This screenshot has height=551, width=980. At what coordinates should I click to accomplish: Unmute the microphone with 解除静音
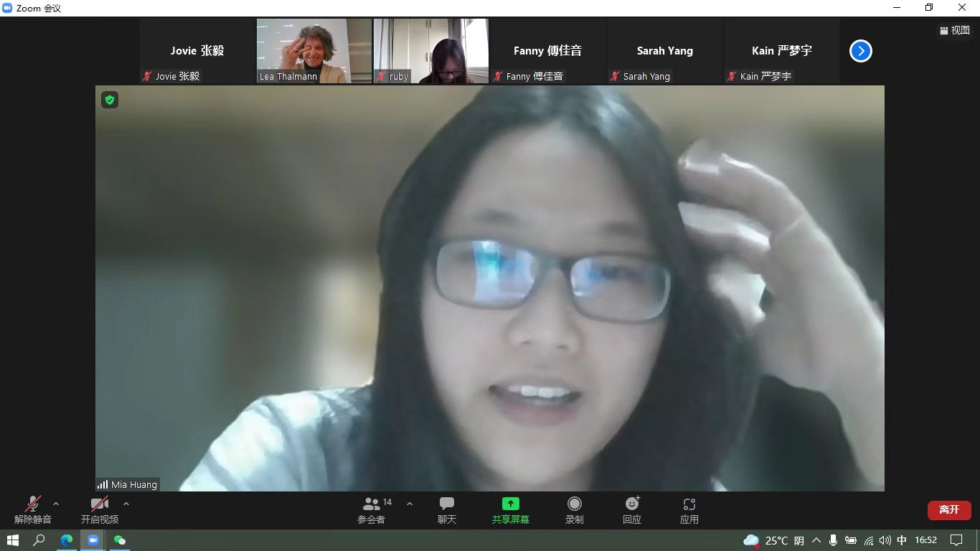click(33, 510)
